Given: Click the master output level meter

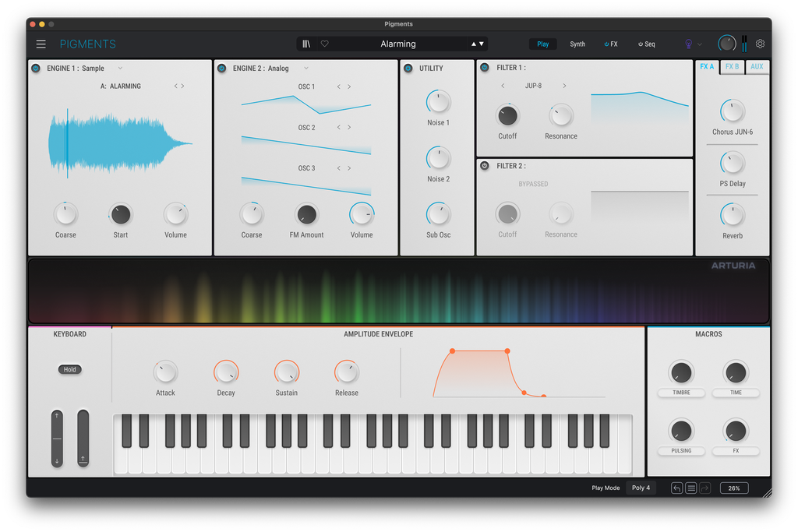Looking at the screenshot, I should click(x=744, y=44).
